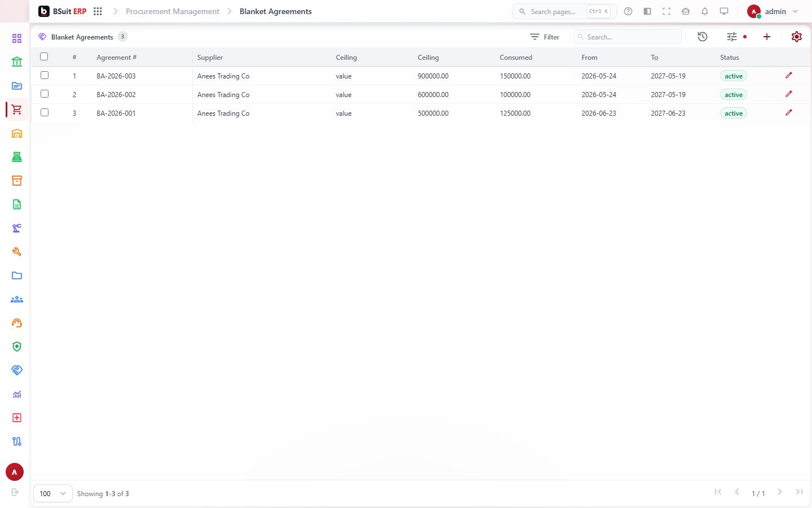The height and width of the screenshot is (508, 812).
Task: Open the dashboard icon in sidebar
Action: (17, 38)
